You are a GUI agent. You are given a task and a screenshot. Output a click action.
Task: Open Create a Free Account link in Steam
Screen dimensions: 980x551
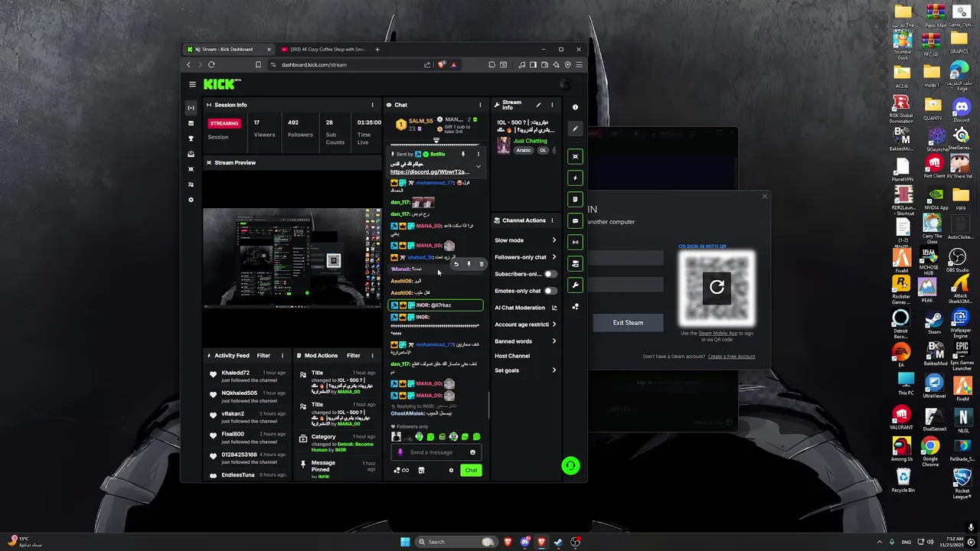[x=731, y=357]
